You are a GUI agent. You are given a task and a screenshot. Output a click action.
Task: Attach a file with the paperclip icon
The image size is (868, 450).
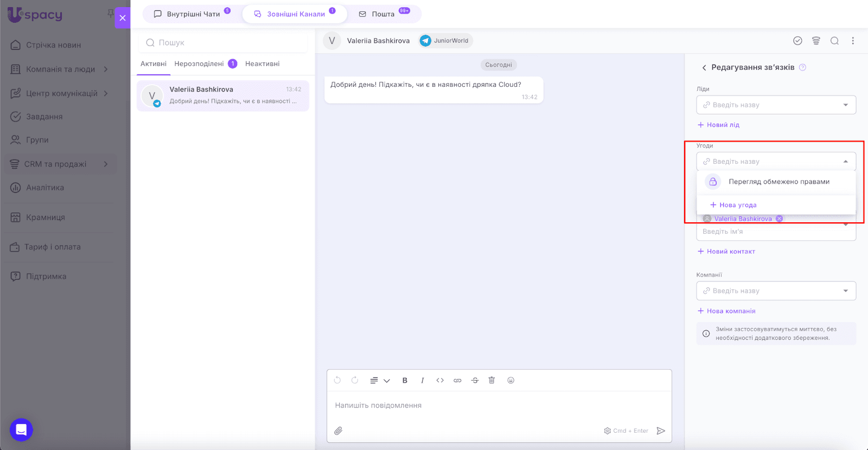(338, 431)
